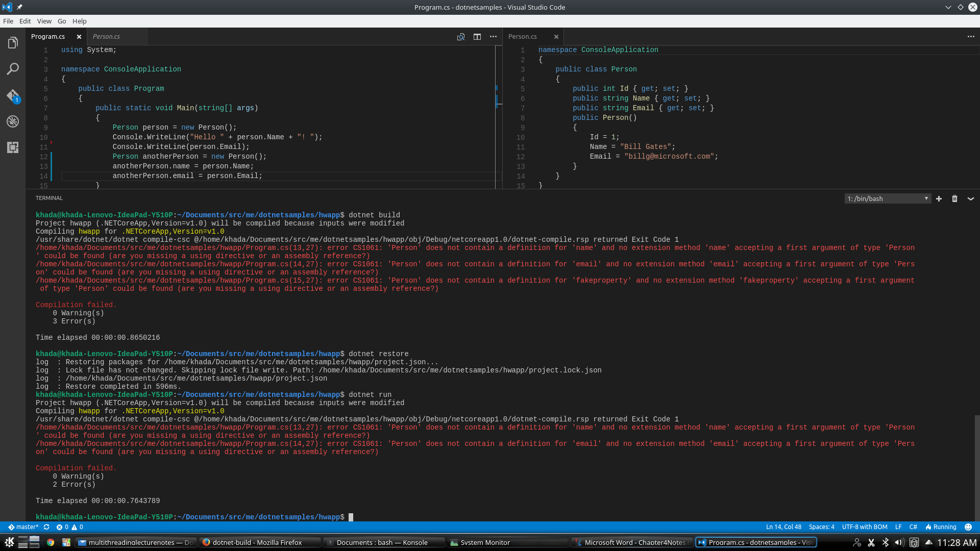Click the master* branch indicator
The height and width of the screenshot is (551, 980).
[23, 527]
